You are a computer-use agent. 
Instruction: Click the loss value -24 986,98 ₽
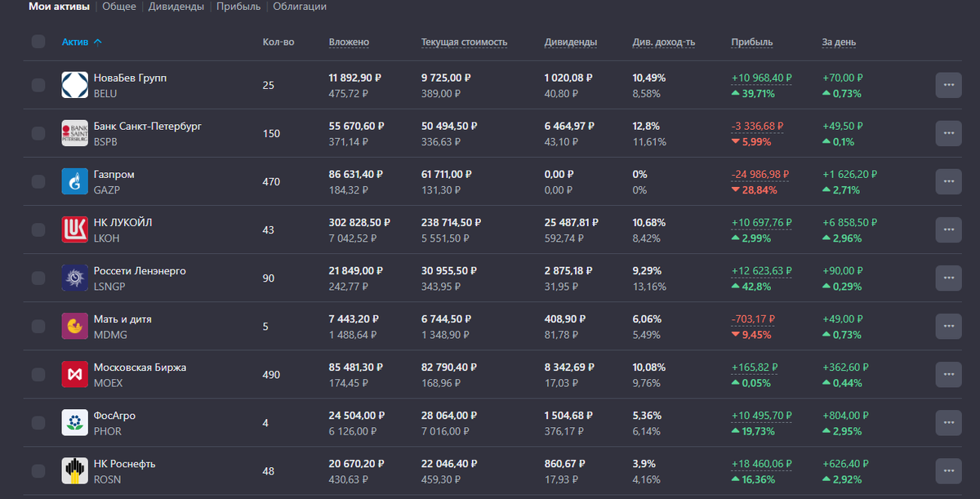point(762,174)
